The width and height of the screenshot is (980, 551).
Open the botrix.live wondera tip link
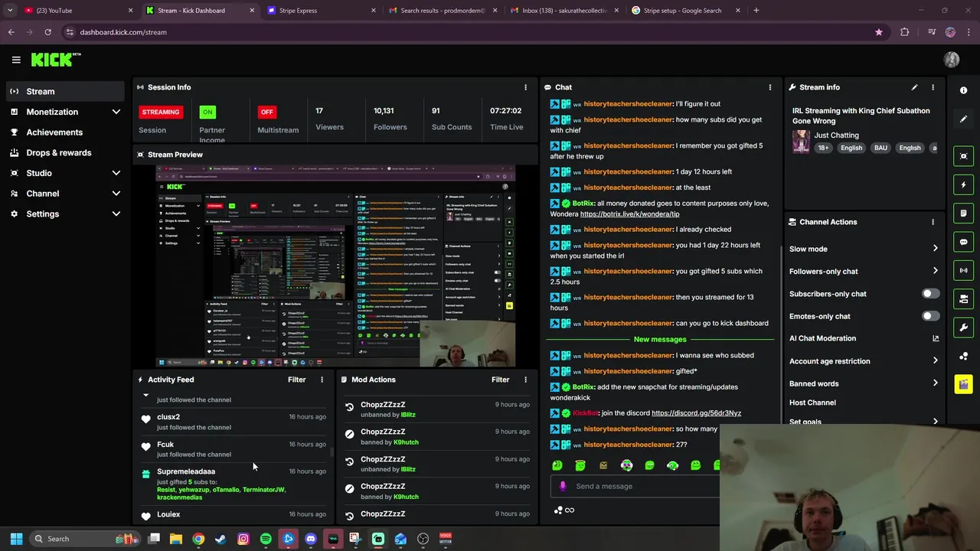tap(629, 214)
